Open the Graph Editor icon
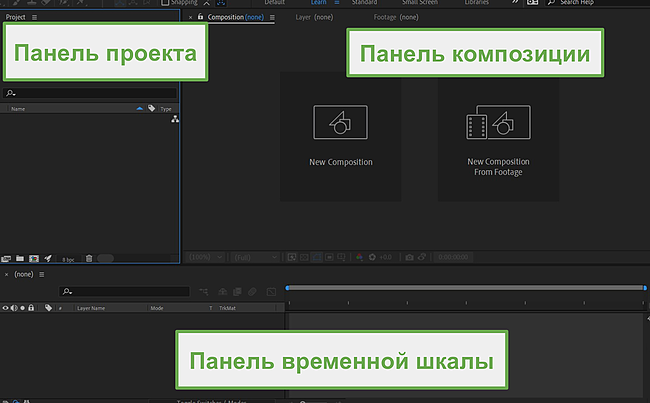The image size is (650, 403). pyautogui.click(x=271, y=291)
